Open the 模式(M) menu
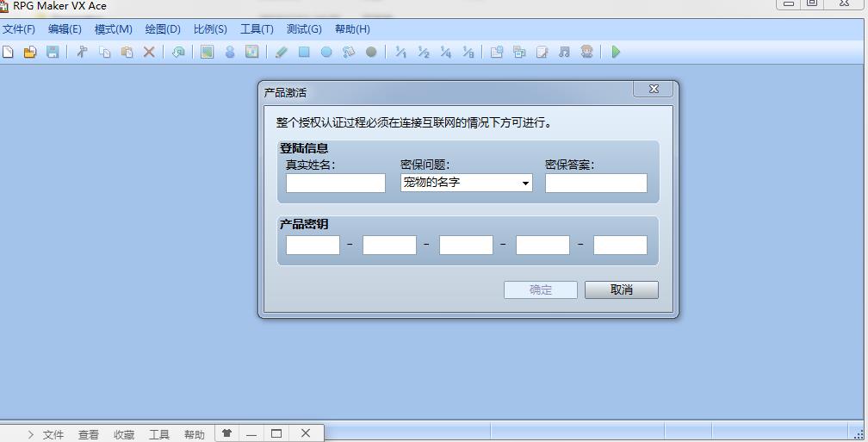The height and width of the screenshot is (442, 868). click(x=114, y=29)
